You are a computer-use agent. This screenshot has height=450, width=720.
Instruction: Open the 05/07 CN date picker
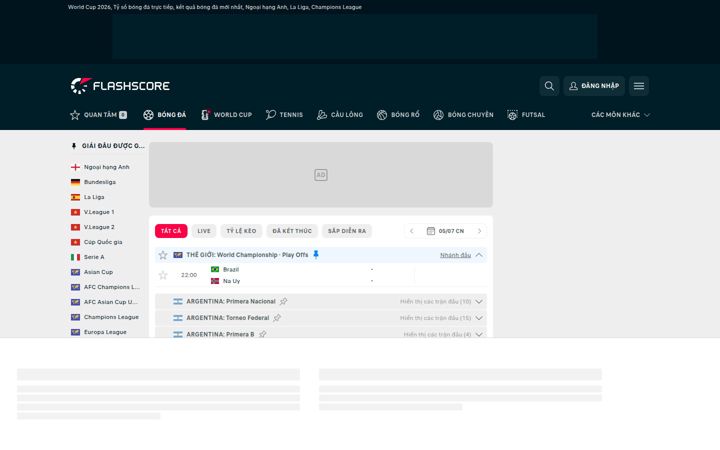click(x=445, y=231)
